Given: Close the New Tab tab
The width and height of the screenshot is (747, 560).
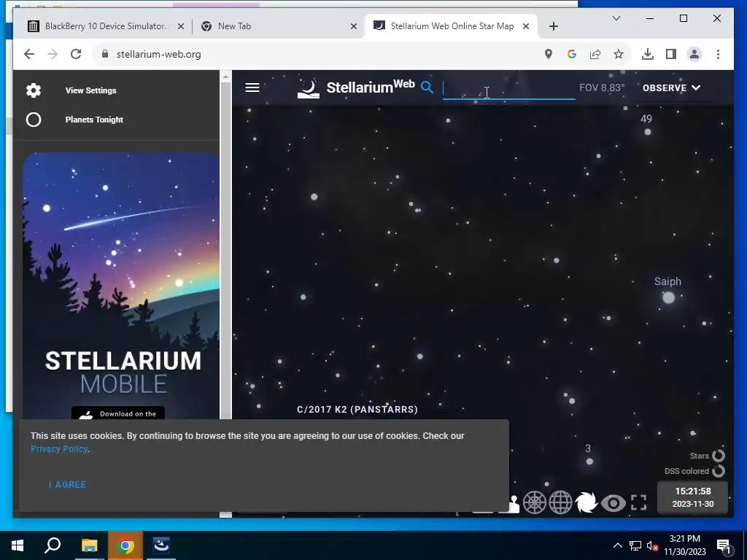Looking at the screenshot, I should [x=354, y=26].
